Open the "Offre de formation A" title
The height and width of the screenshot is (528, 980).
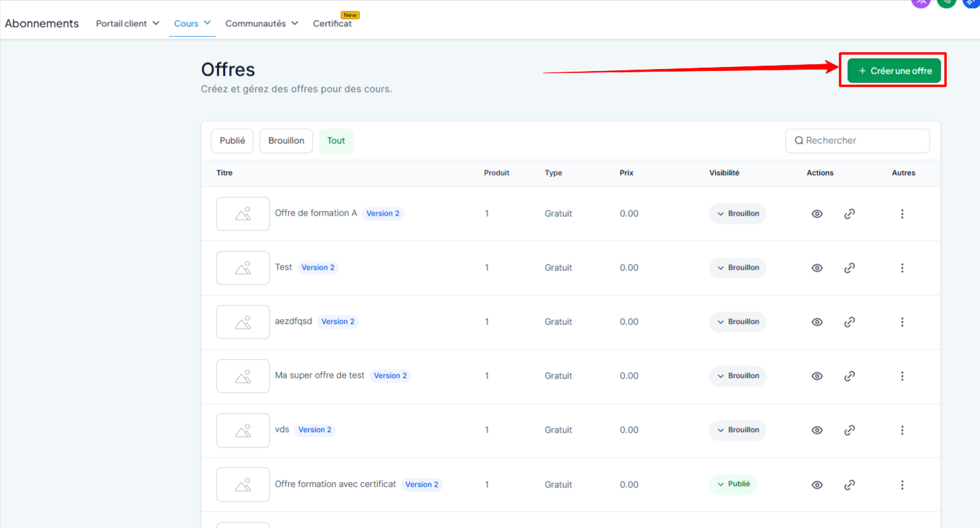[316, 213]
